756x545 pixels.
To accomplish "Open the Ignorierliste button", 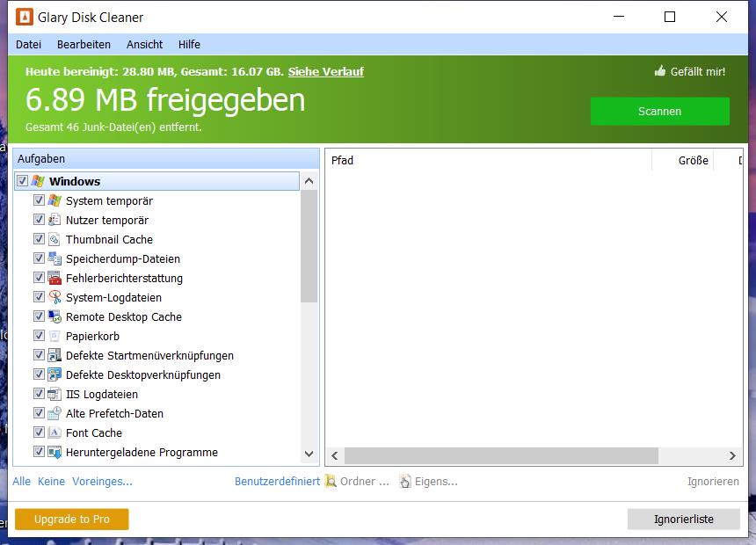I will (684, 519).
